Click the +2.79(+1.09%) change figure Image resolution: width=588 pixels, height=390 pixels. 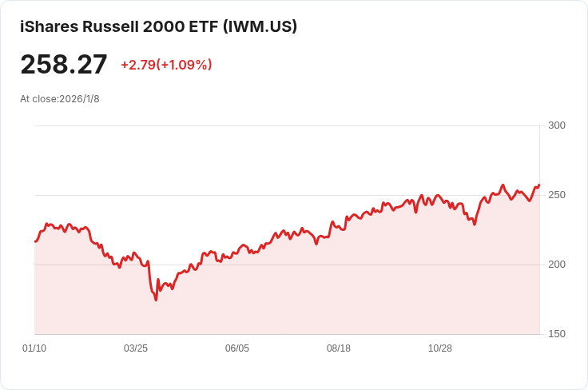166,65
